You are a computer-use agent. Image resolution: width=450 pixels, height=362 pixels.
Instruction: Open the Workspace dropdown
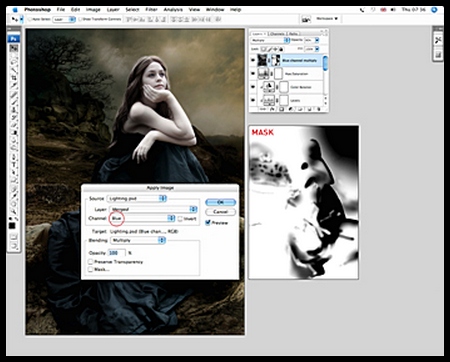tap(327, 19)
